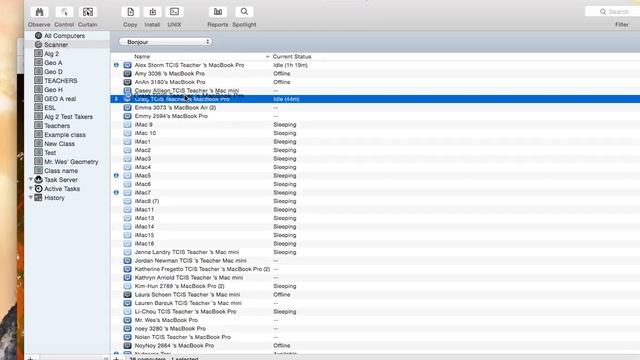Expand the Active Tasks disclosure triangle

(x=31, y=188)
